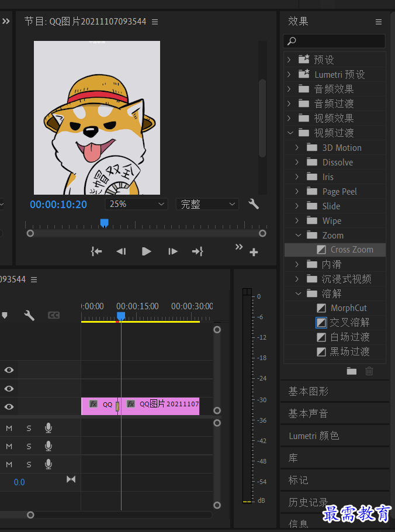Screen dimensions: 395x532
Task: Expand the Lumetri 预设 folder
Action: point(289,74)
